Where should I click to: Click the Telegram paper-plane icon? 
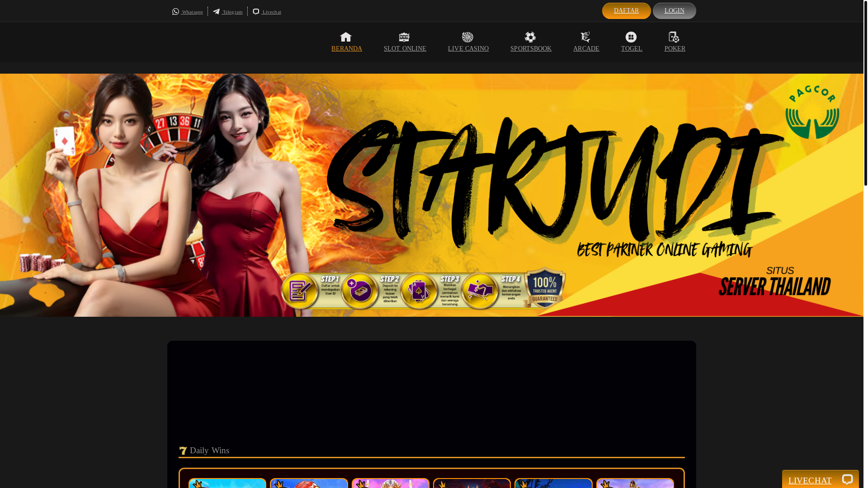coord(217,12)
